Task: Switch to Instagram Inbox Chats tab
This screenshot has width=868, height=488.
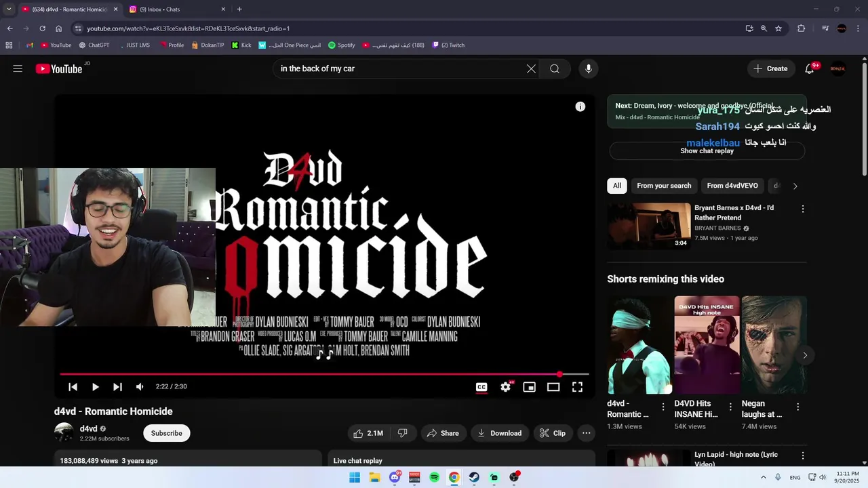Action: pyautogui.click(x=176, y=9)
